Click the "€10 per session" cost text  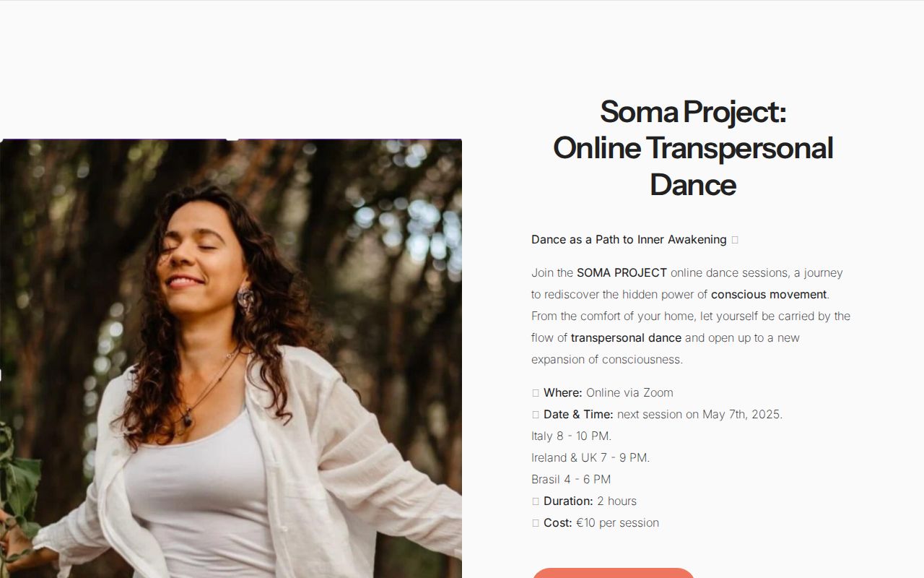click(x=615, y=522)
